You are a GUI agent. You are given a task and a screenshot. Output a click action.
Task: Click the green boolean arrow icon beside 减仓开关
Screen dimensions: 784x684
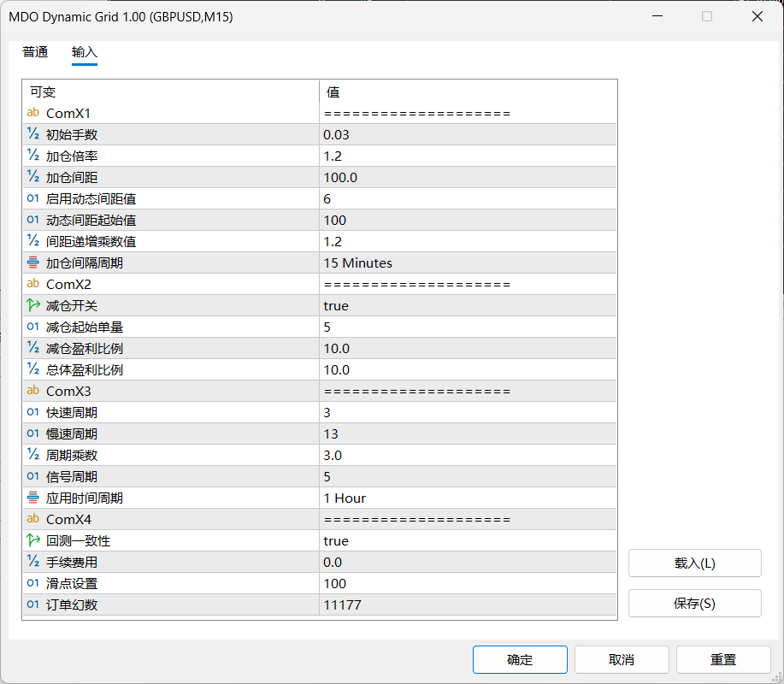click(33, 305)
